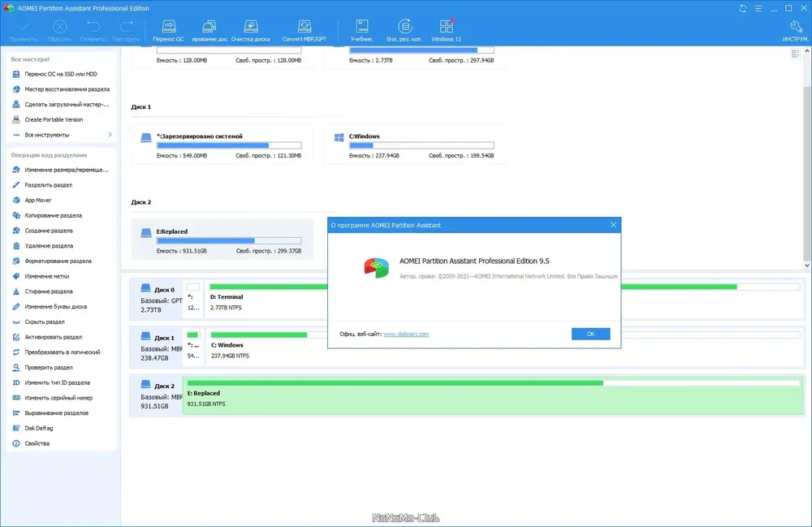The image size is (812, 527).
Task: Click Диск 1 header in disk map
Action: [x=157, y=348]
